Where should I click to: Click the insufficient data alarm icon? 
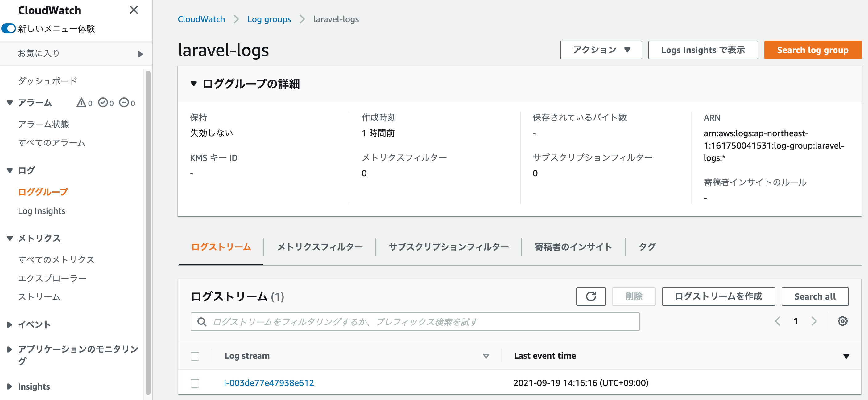[x=124, y=102]
